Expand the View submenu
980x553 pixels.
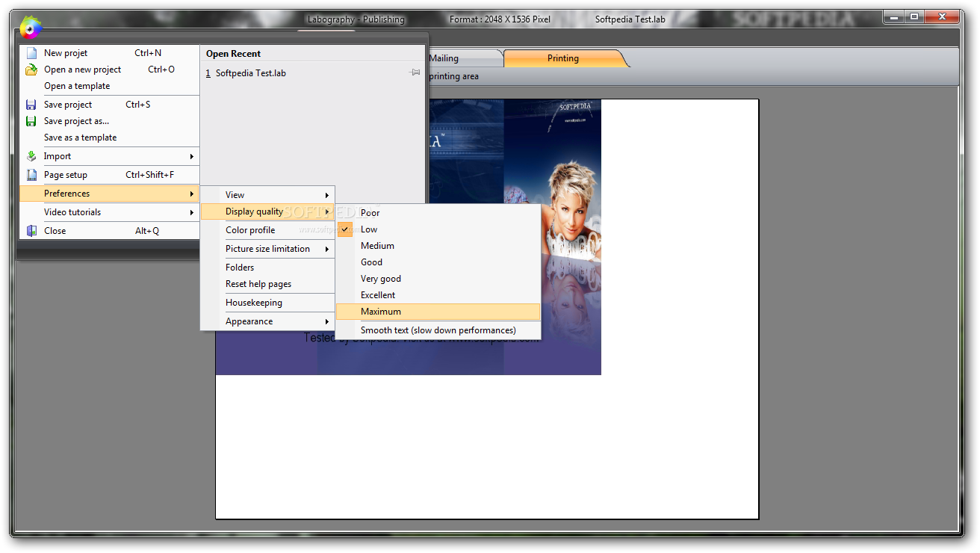click(x=267, y=195)
